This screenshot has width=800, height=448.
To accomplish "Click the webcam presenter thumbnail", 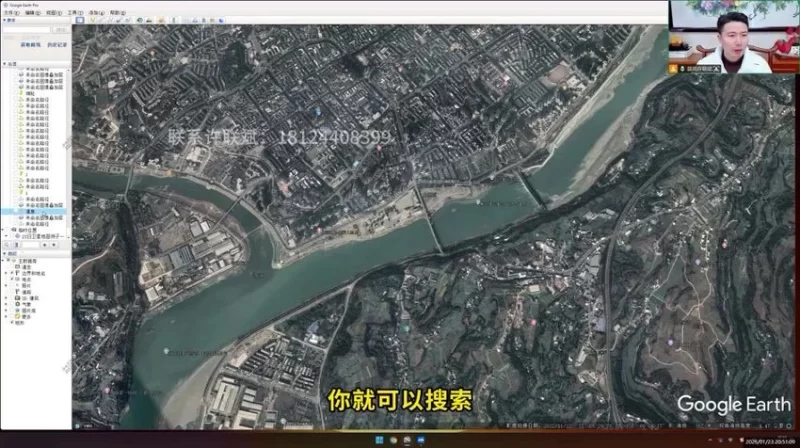I will (734, 37).
